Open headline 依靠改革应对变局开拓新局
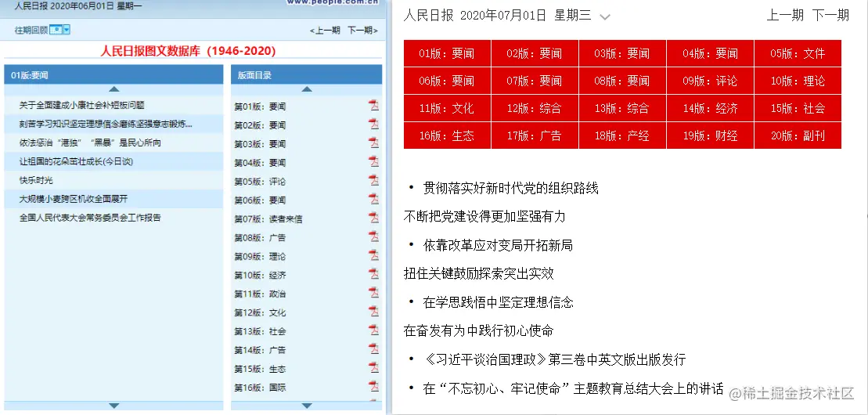868x415 pixels. point(498,245)
